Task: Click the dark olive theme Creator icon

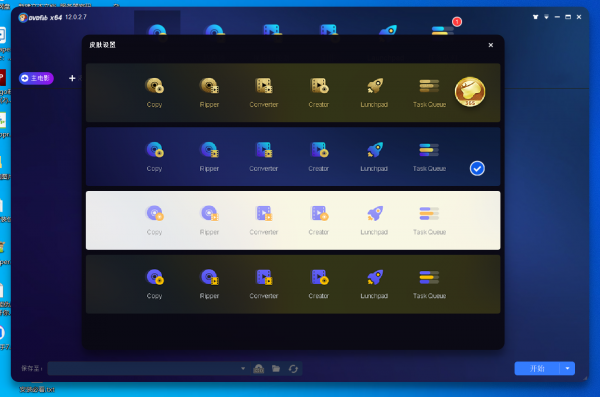Action: click(319, 277)
